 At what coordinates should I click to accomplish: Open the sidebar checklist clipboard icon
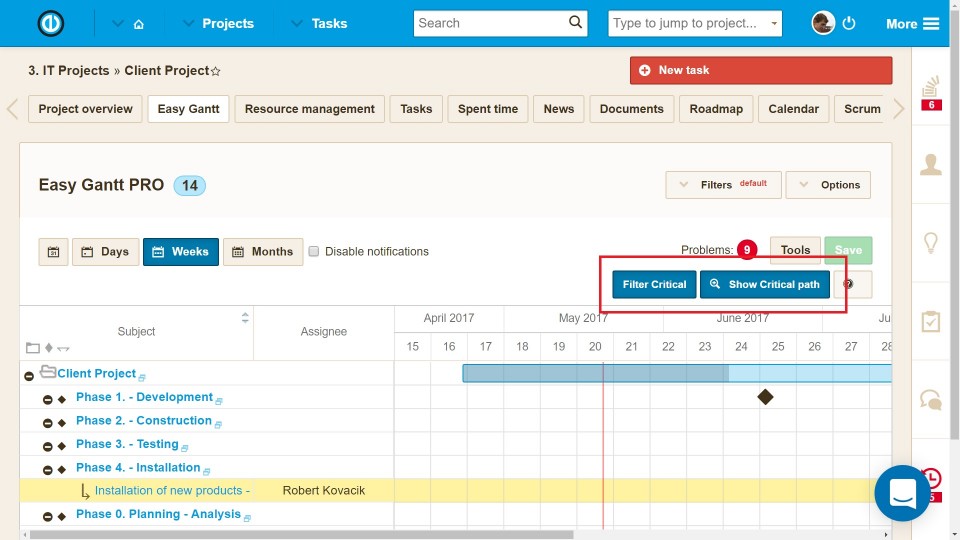click(x=931, y=321)
